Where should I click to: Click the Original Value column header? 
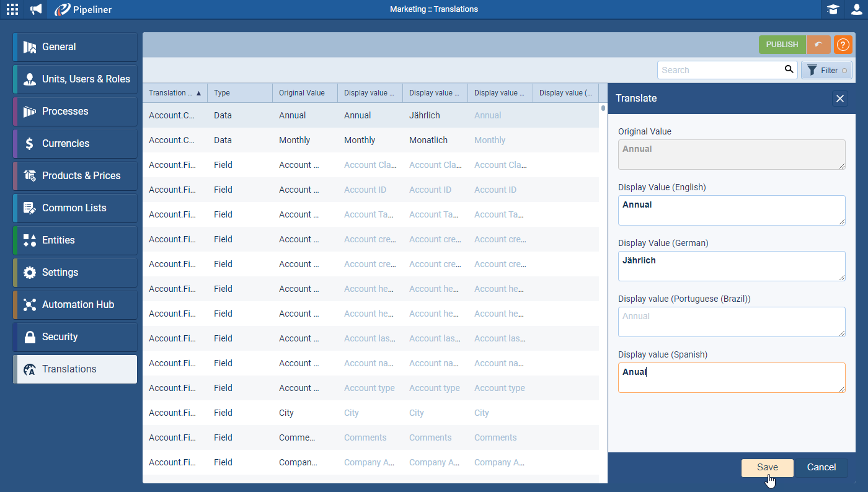304,93
